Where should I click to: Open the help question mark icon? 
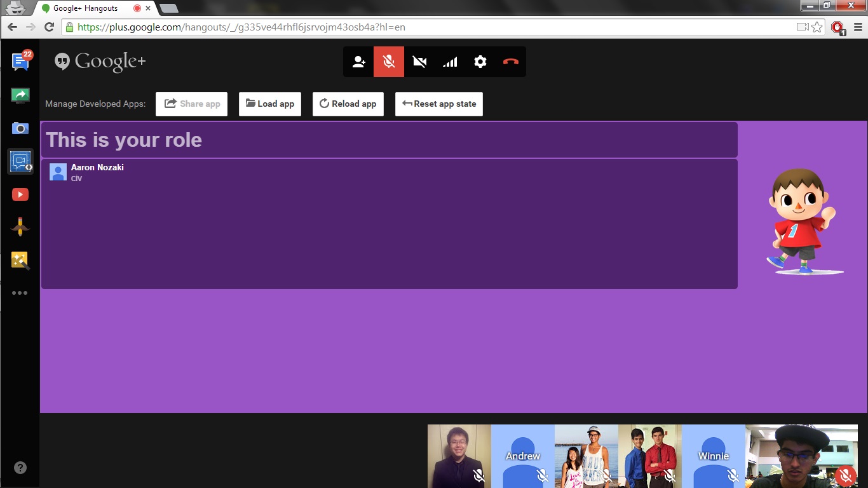pos(20,468)
